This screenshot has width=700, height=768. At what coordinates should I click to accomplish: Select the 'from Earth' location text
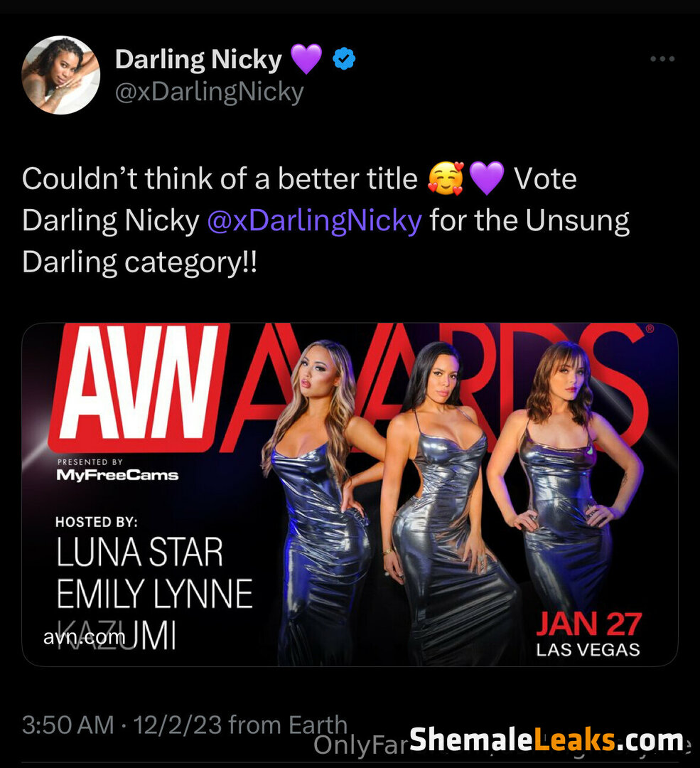[288, 725]
